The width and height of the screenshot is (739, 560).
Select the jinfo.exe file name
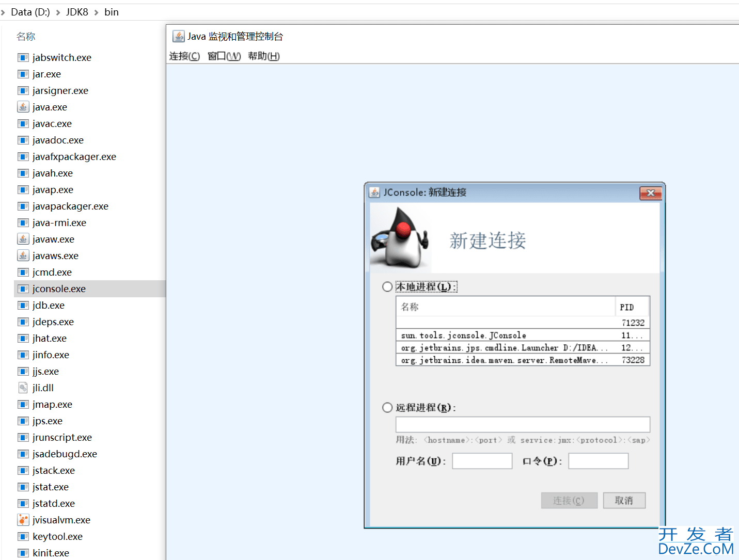tap(51, 355)
